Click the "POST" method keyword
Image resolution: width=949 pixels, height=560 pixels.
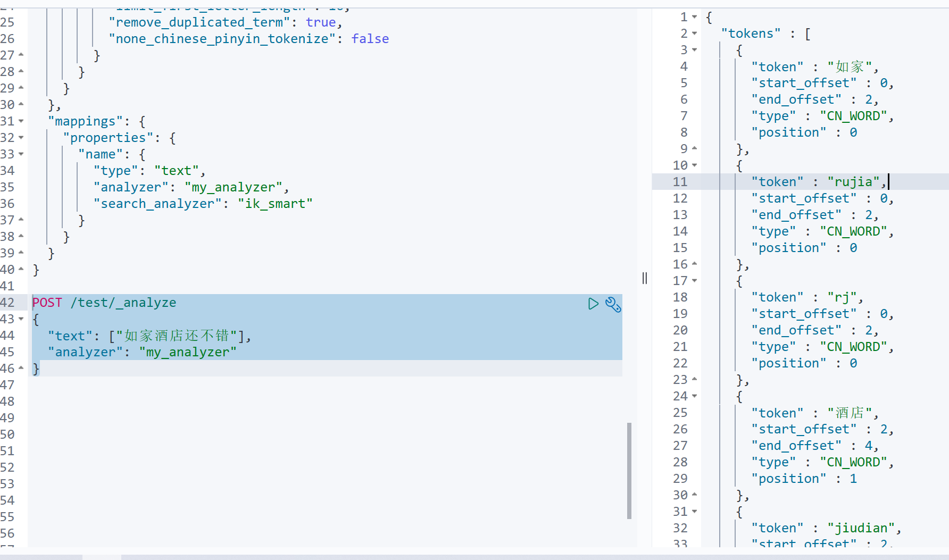click(x=47, y=303)
